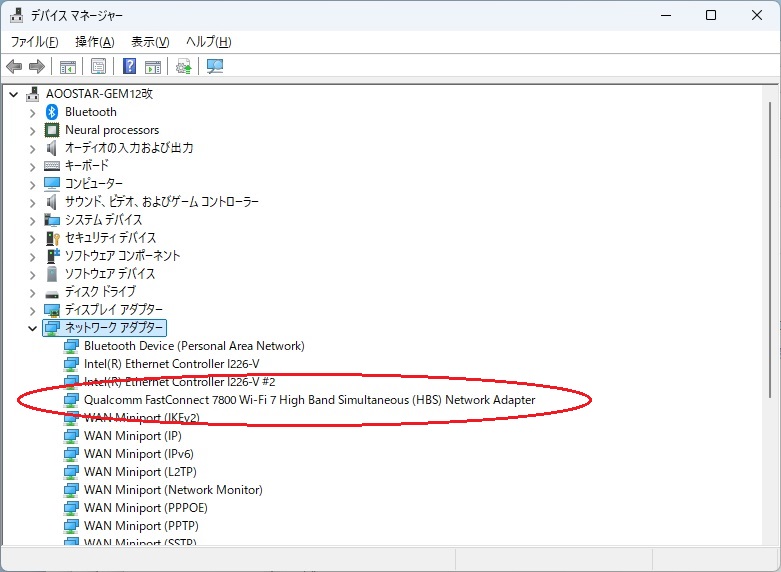This screenshot has height=572, width=781.
Task: Click the Properties toolbar icon
Action: (99, 67)
